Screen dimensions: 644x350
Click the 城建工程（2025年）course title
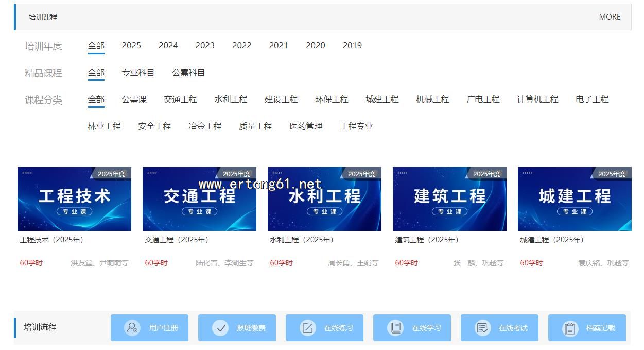(x=552, y=240)
